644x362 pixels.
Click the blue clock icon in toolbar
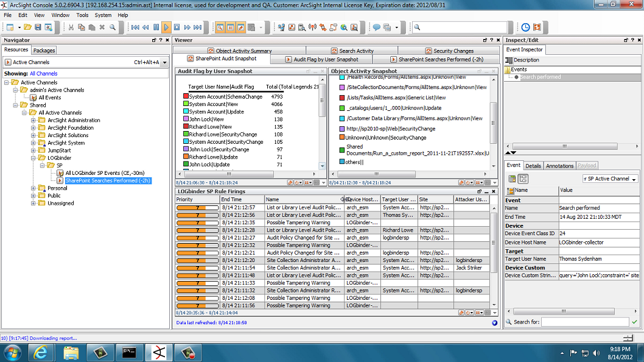tap(525, 27)
